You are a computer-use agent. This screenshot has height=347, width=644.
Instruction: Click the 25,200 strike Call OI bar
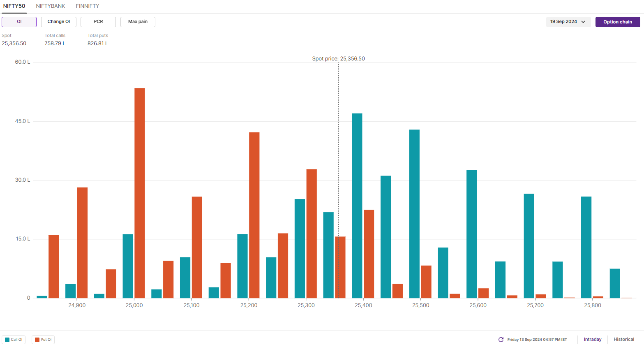click(x=242, y=266)
